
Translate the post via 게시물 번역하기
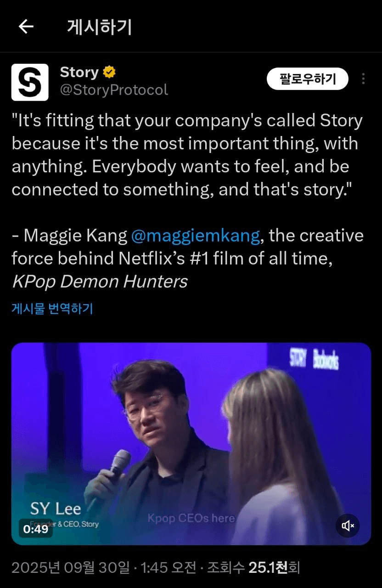[x=52, y=308]
